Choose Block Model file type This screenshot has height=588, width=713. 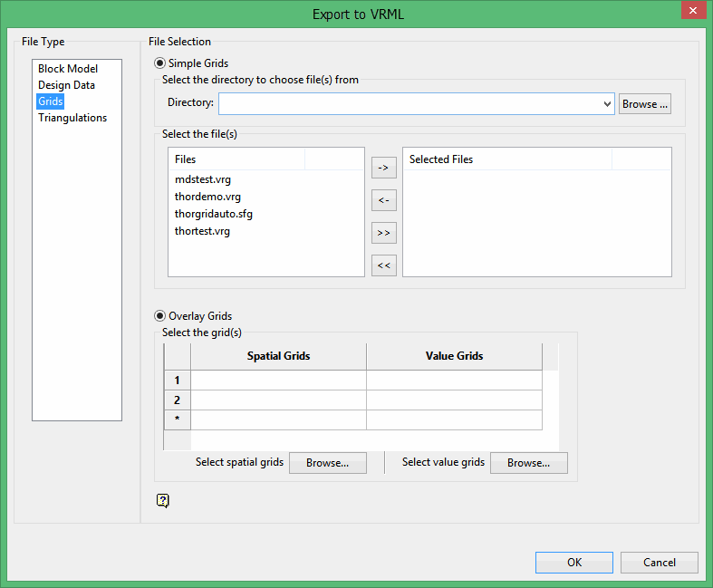[68, 69]
